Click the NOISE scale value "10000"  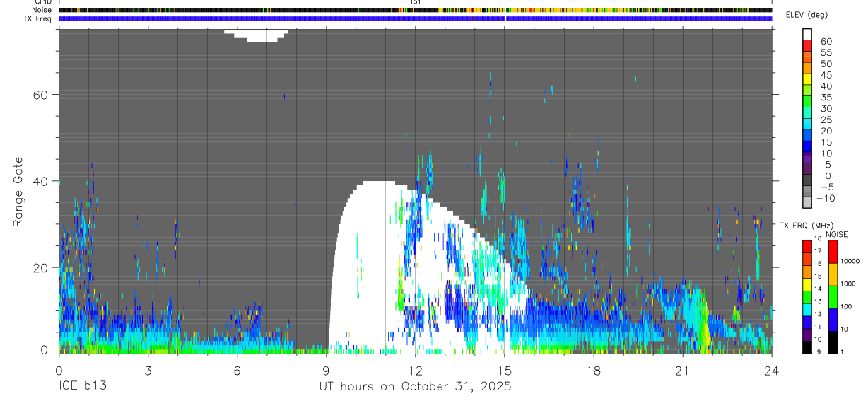tap(849, 262)
